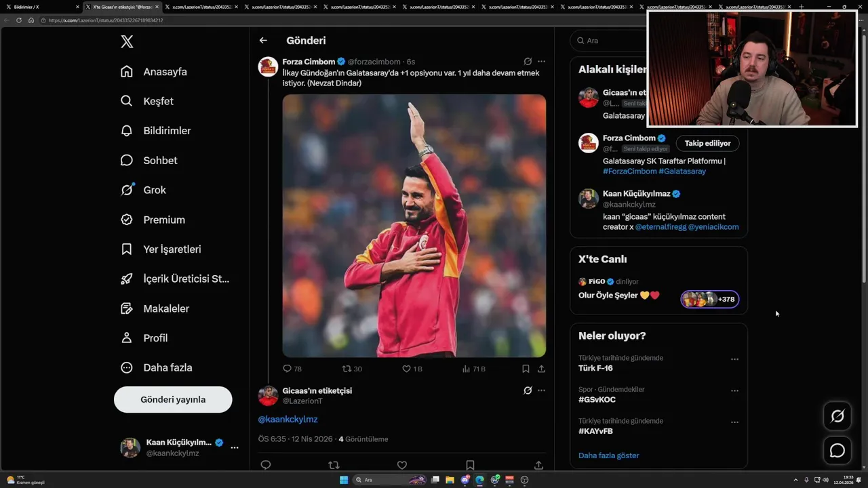Open #ForzaCimbom hashtag link
This screenshot has height=488, width=868.
point(629,171)
